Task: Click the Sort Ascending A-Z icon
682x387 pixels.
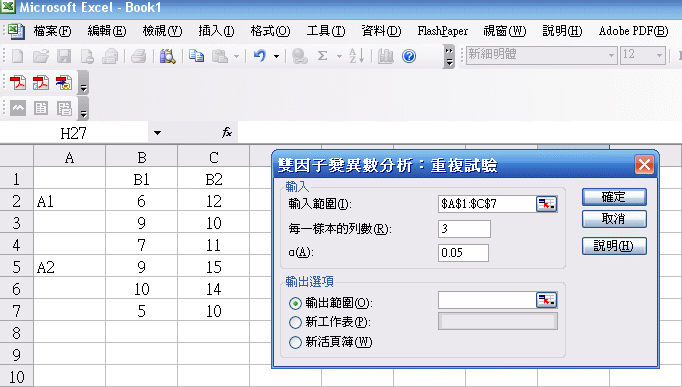Action: pyautogui.click(x=356, y=56)
